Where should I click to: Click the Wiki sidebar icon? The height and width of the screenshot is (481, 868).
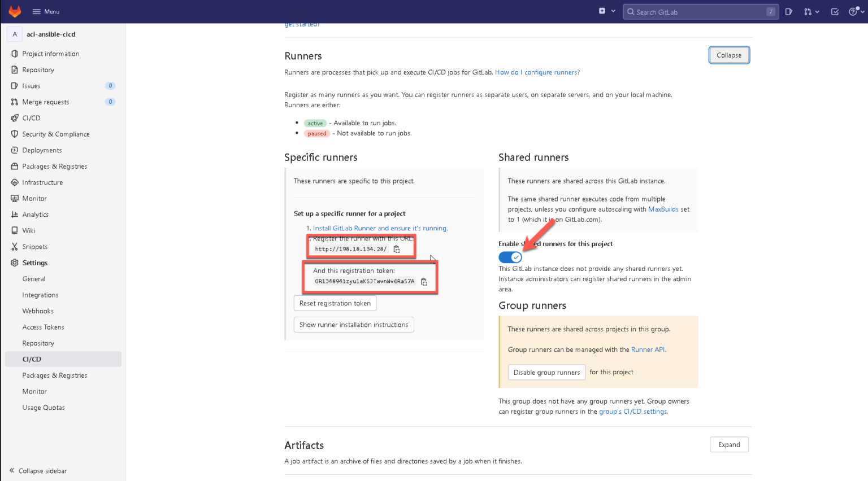click(x=15, y=230)
